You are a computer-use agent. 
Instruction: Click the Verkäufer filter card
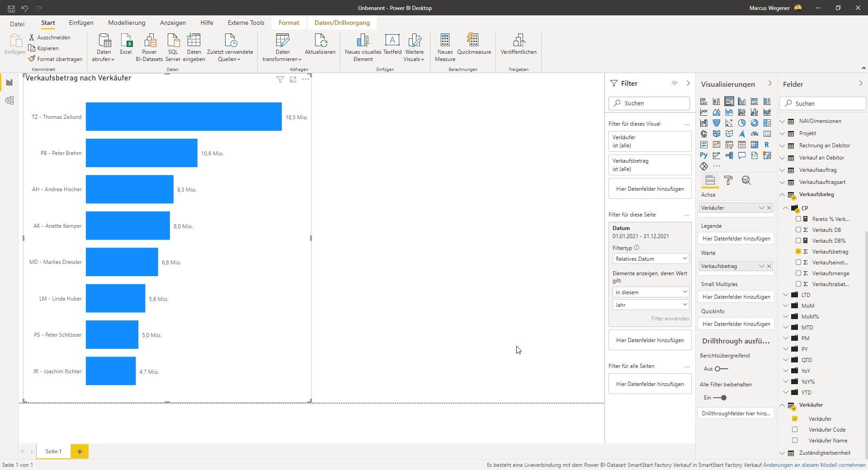pos(650,141)
